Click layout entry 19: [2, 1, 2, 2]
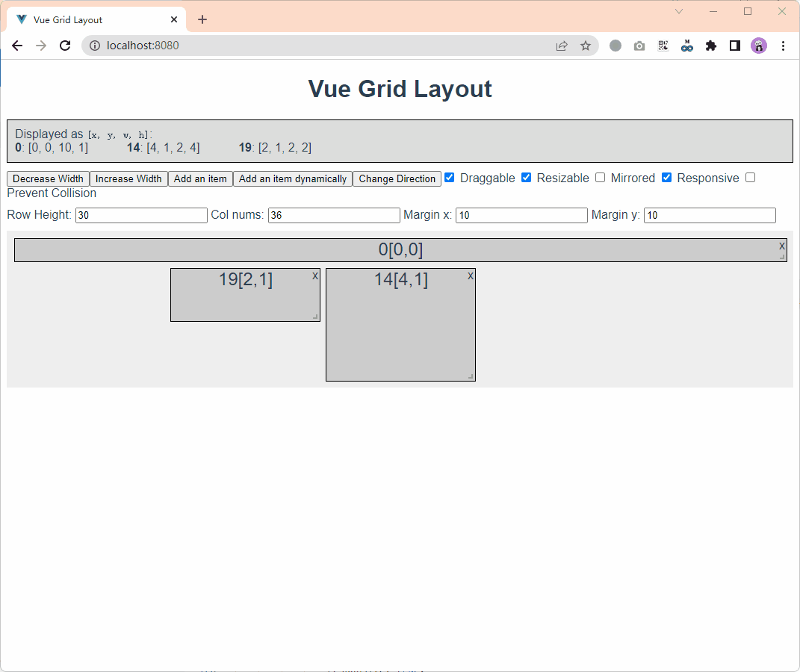Screen dimensions: 800x672 (275, 148)
